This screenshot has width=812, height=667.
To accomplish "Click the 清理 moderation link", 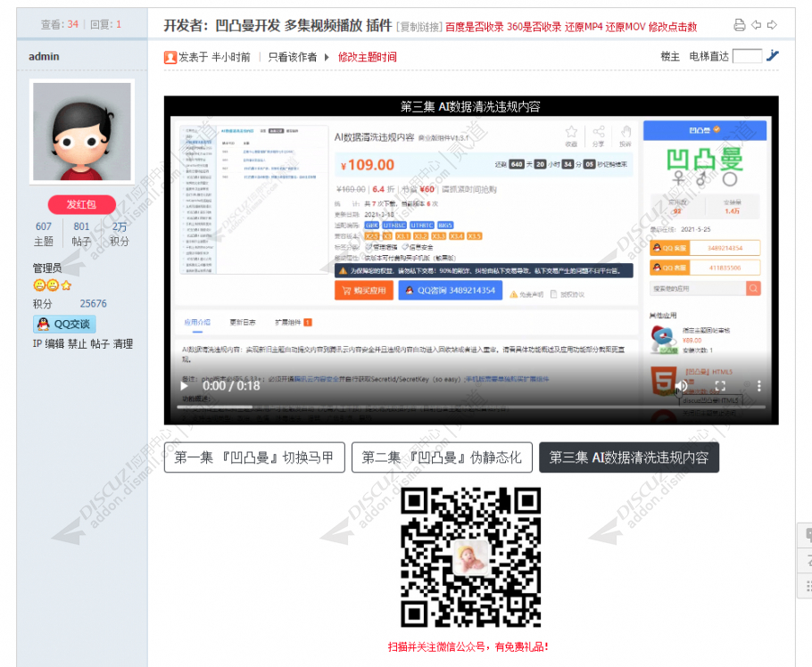I will point(123,343).
